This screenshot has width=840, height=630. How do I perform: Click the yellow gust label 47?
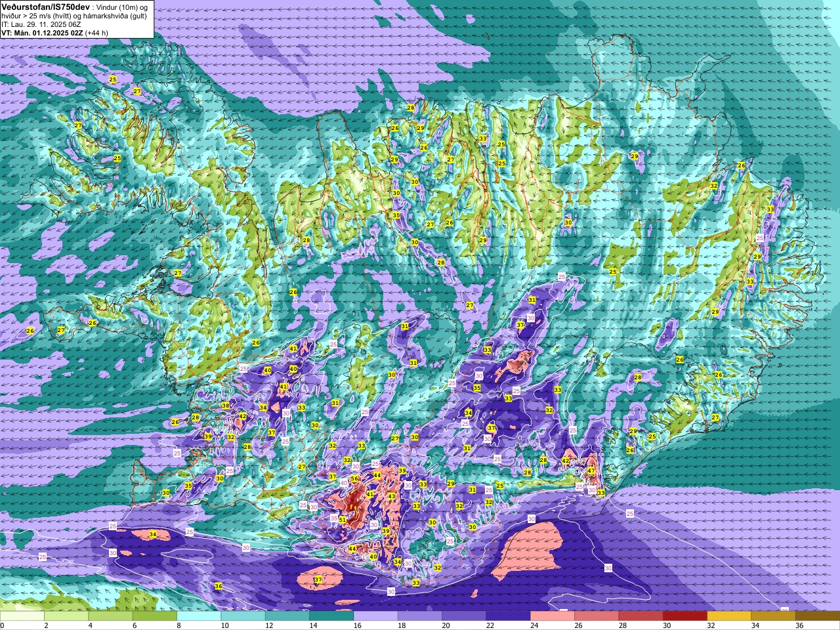point(591,471)
